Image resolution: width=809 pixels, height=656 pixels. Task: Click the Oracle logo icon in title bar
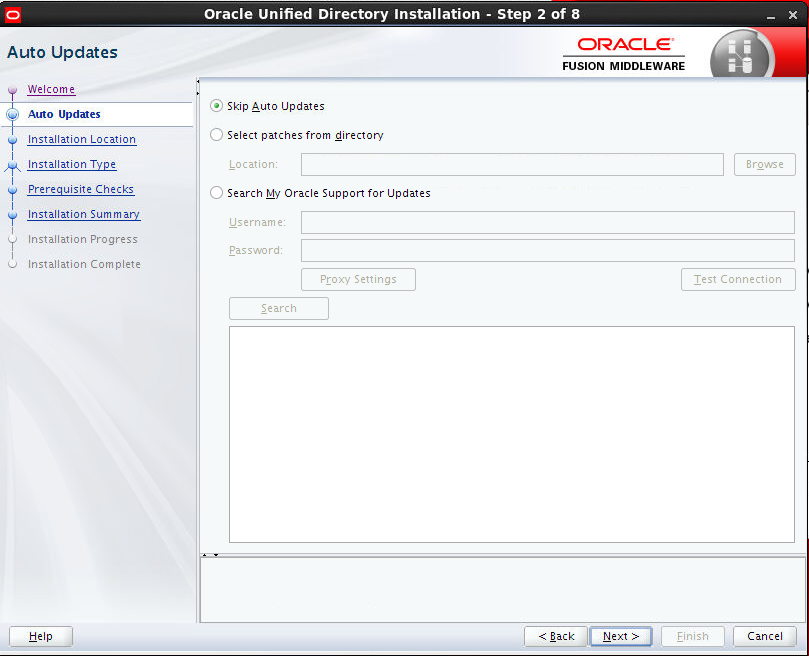tap(12, 14)
